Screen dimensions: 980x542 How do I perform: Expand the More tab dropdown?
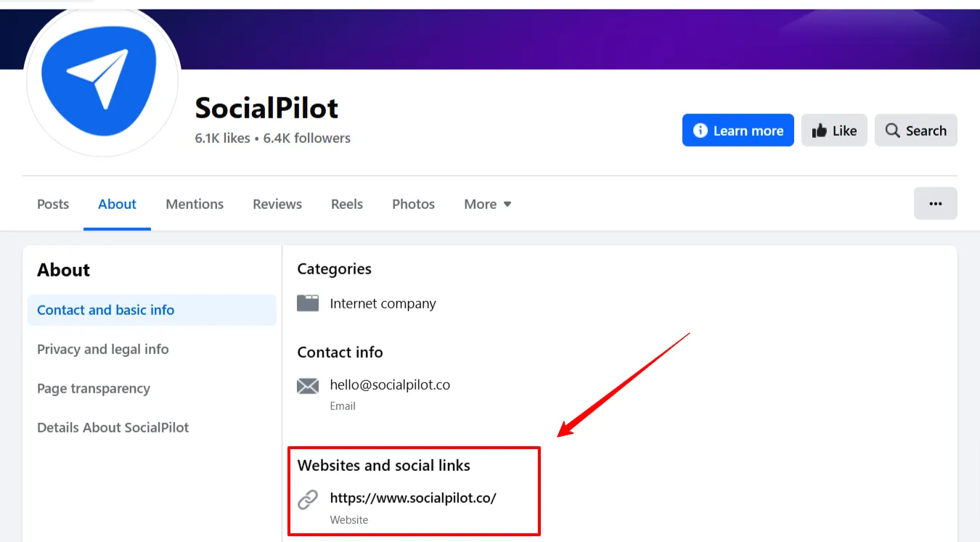pyautogui.click(x=487, y=204)
